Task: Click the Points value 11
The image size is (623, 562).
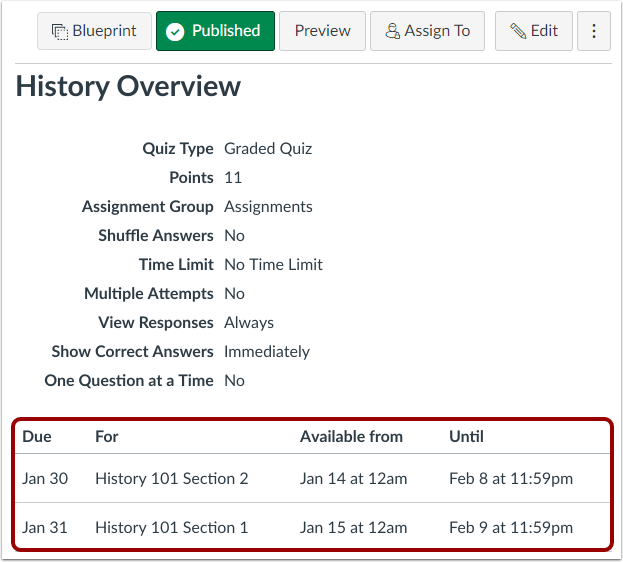Action: [x=233, y=178]
